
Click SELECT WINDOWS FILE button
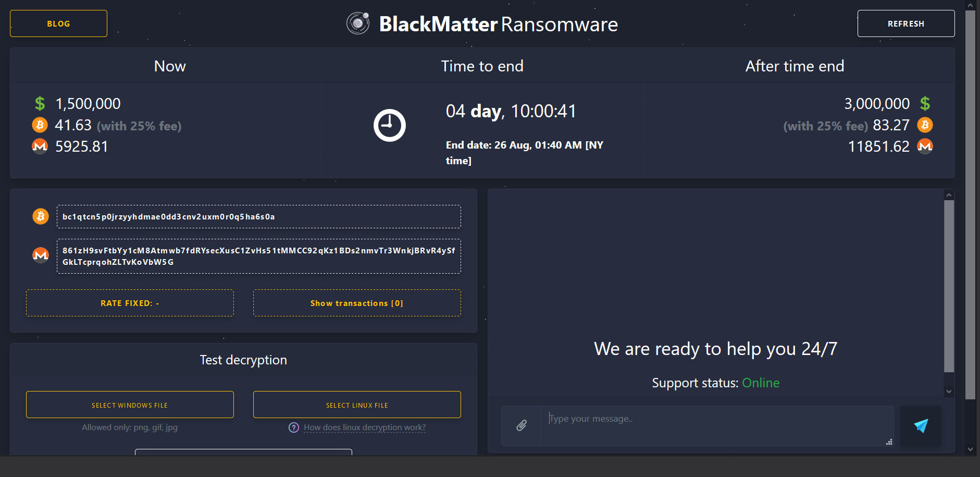130,405
